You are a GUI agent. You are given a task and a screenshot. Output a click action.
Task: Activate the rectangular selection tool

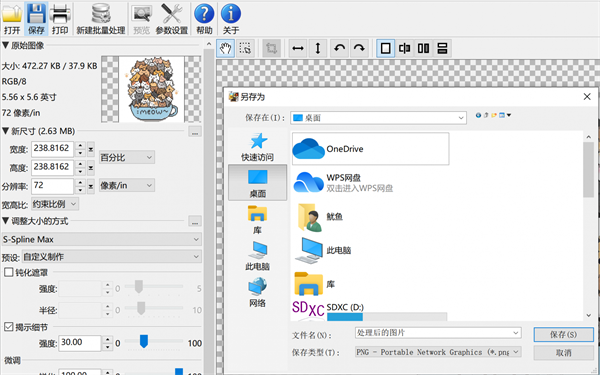pos(245,48)
